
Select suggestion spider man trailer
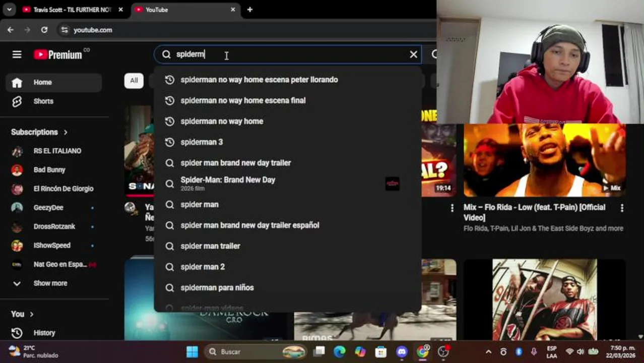click(x=287, y=246)
